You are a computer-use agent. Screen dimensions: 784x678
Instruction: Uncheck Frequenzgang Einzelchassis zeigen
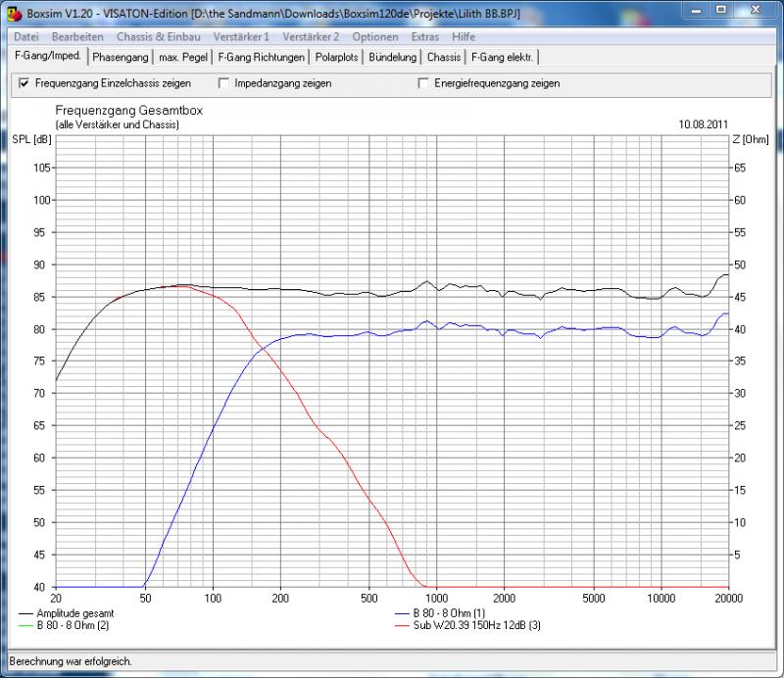[24, 83]
